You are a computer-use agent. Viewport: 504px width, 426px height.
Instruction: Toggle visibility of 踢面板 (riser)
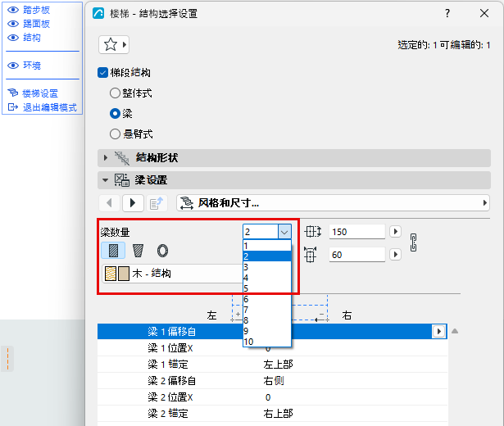tap(13, 24)
